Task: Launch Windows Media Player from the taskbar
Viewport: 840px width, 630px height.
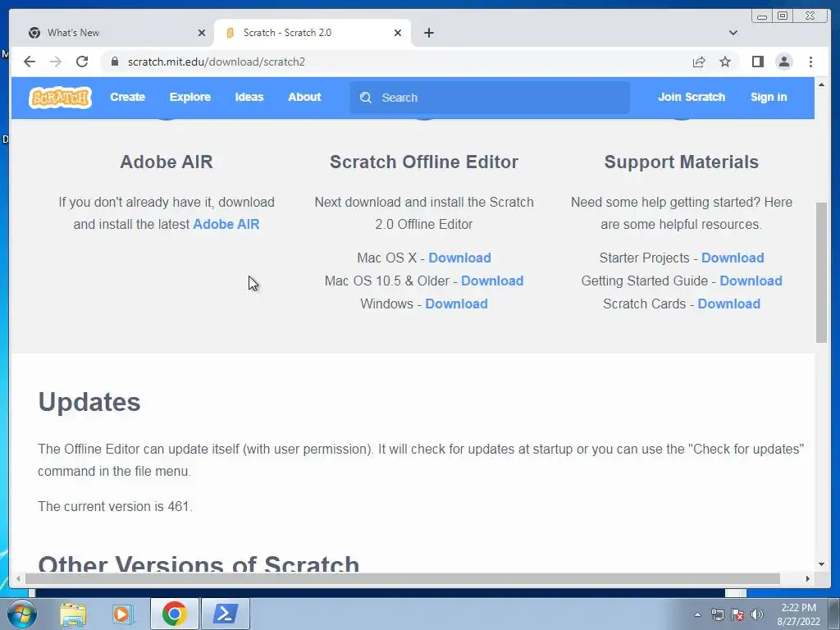Action: (122, 614)
